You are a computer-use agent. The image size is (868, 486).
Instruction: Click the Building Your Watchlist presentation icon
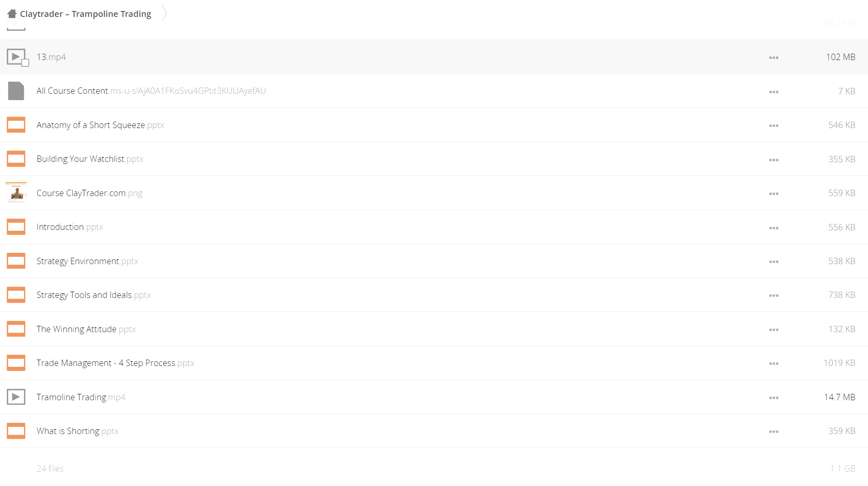(x=16, y=159)
